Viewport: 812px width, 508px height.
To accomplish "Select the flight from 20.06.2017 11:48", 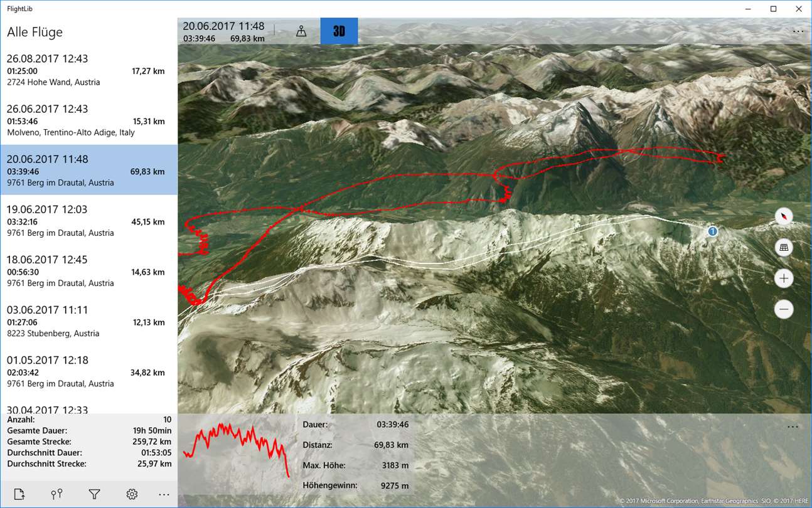I will [88, 170].
